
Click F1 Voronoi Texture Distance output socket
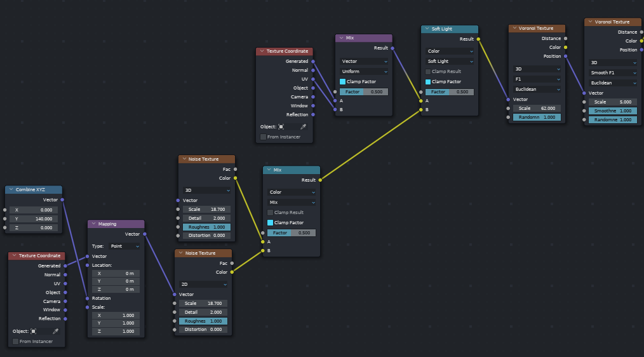coord(565,39)
